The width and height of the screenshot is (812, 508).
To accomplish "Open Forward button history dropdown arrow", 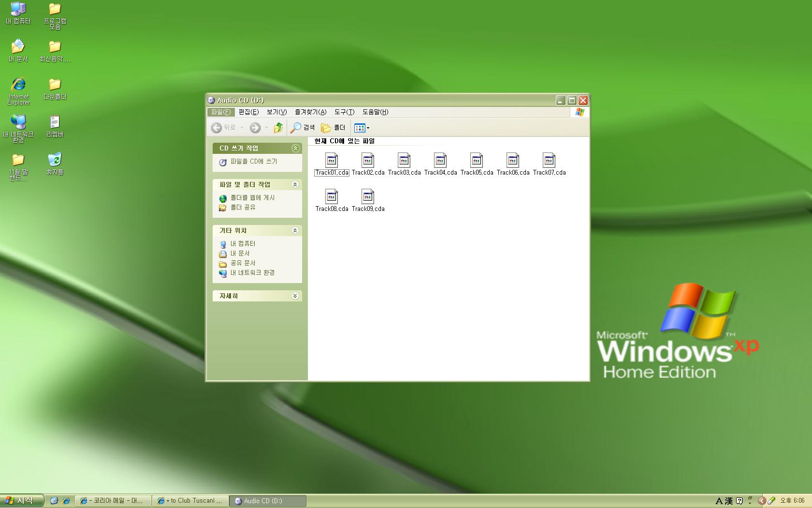I will point(266,128).
